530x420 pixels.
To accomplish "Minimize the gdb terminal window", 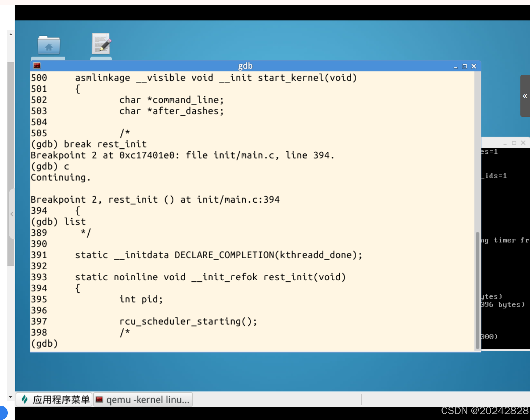I will point(455,66).
